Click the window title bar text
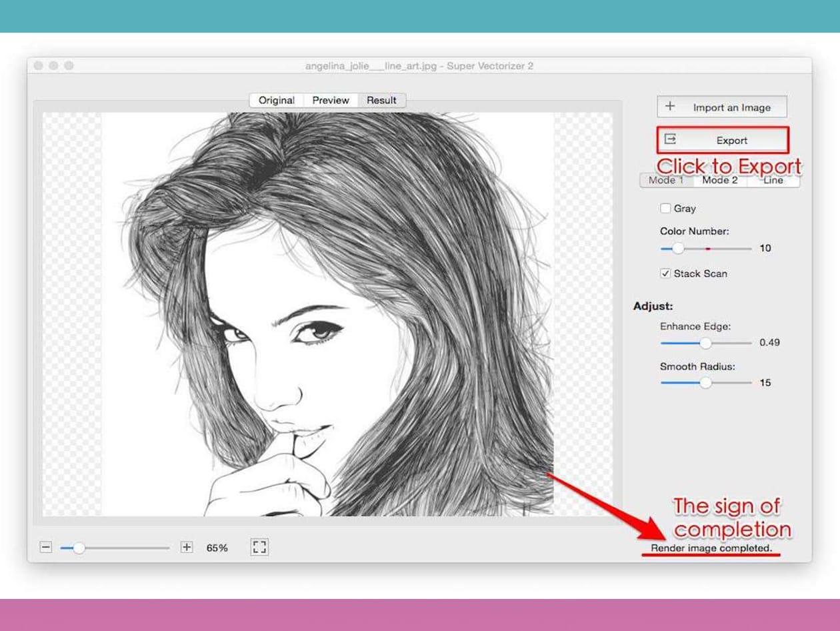 419,66
